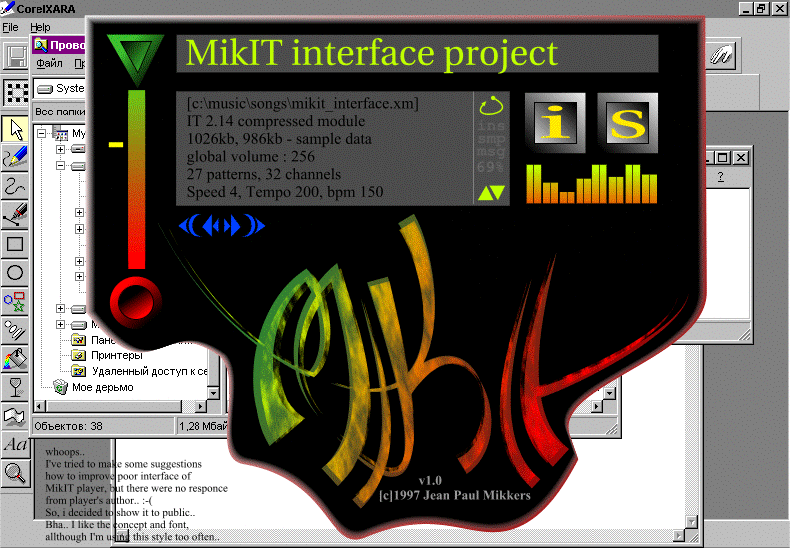Click the green triangle above volume bar
This screenshot has width=790, height=549.
coord(135,58)
